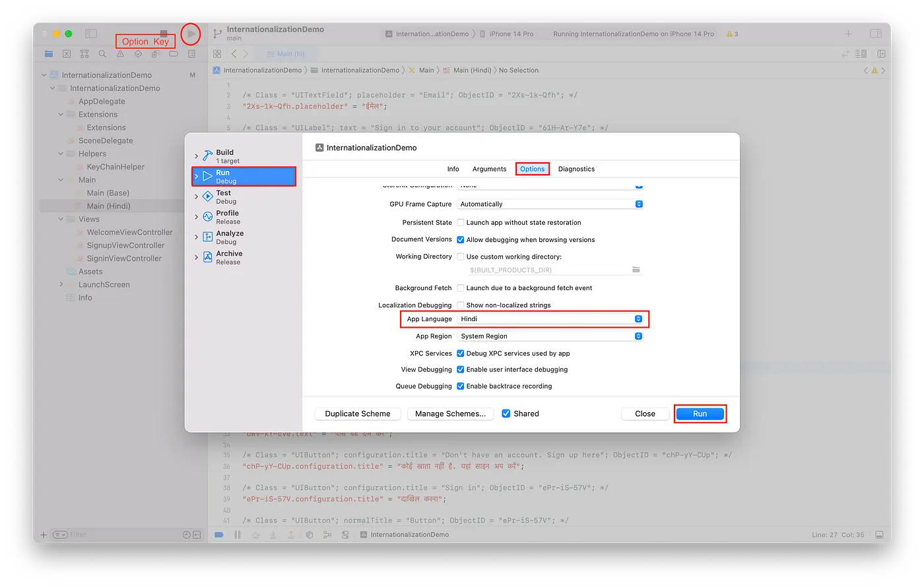The image size is (924, 587).
Task: Click the step into icon in debug bar
Action: (273, 535)
